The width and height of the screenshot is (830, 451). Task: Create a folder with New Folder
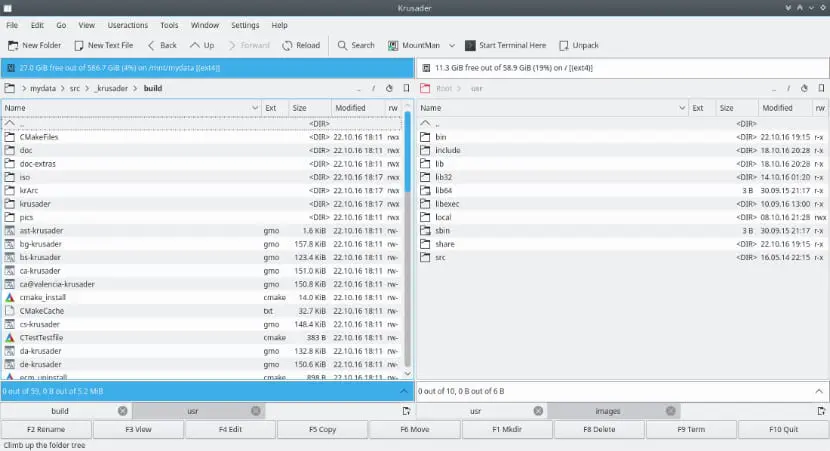point(34,46)
